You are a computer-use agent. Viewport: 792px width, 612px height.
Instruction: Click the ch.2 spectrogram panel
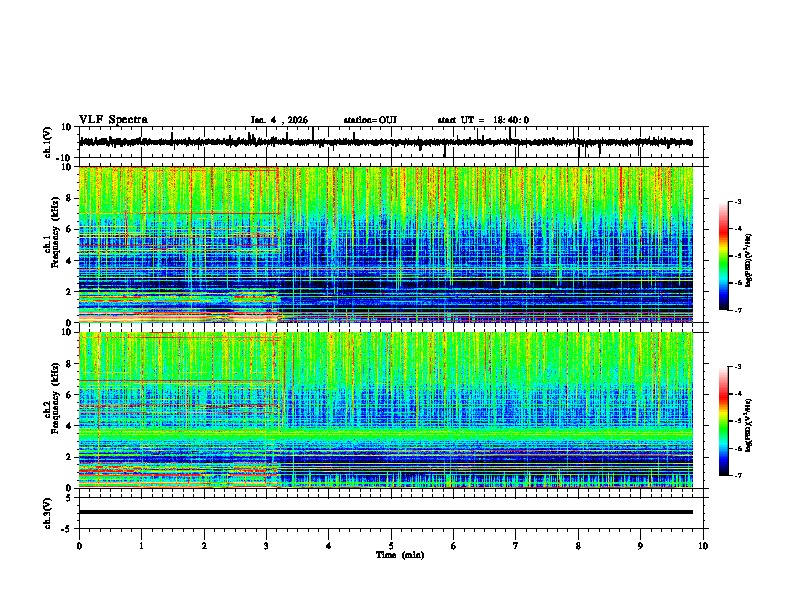(x=386, y=410)
